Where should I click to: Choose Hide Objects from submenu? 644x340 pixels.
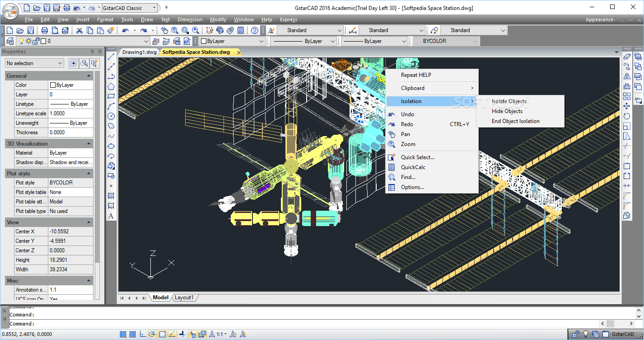click(x=507, y=111)
